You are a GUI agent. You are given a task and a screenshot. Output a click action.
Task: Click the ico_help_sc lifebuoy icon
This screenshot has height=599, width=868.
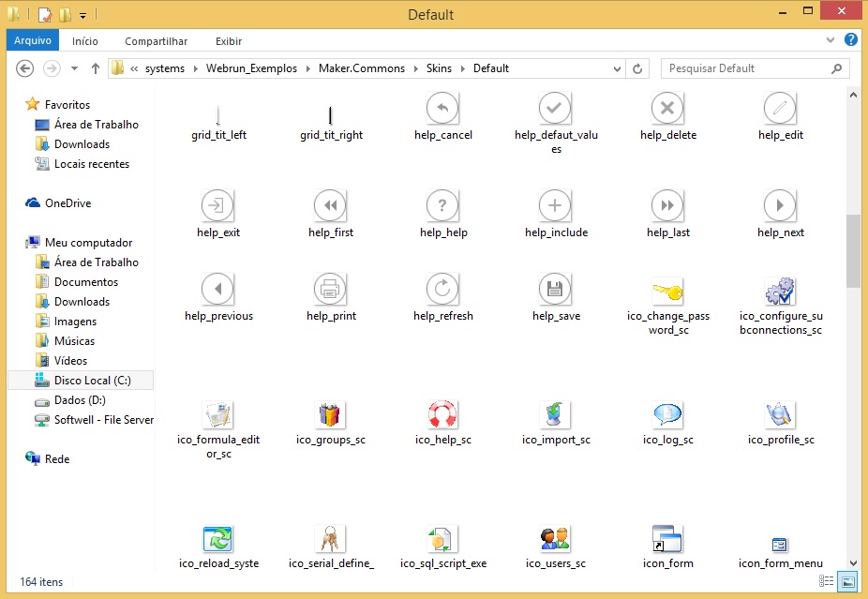coord(442,413)
